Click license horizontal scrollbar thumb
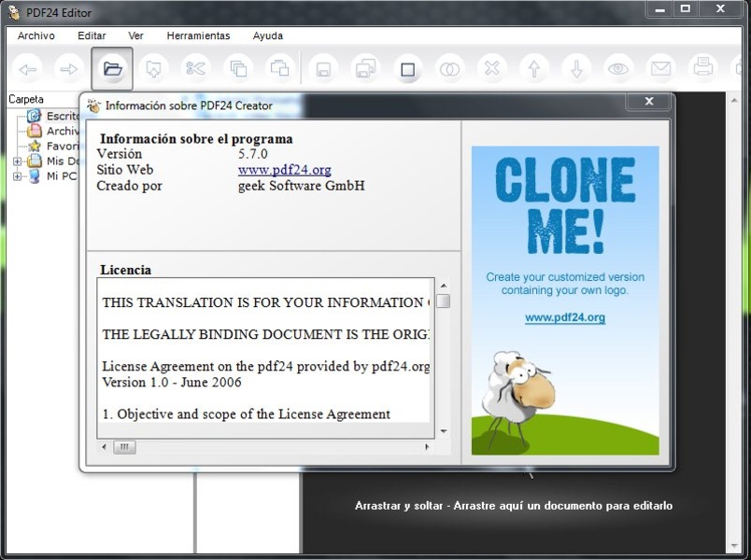Image resolution: width=751 pixels, height=560 pixels. (124, 447)
